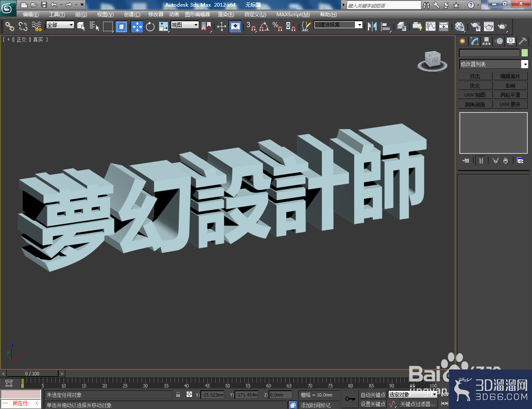Viewport: 532px width, 409px height.
Task: Open a file via the folder icon
Action: (x=34, y=5)
